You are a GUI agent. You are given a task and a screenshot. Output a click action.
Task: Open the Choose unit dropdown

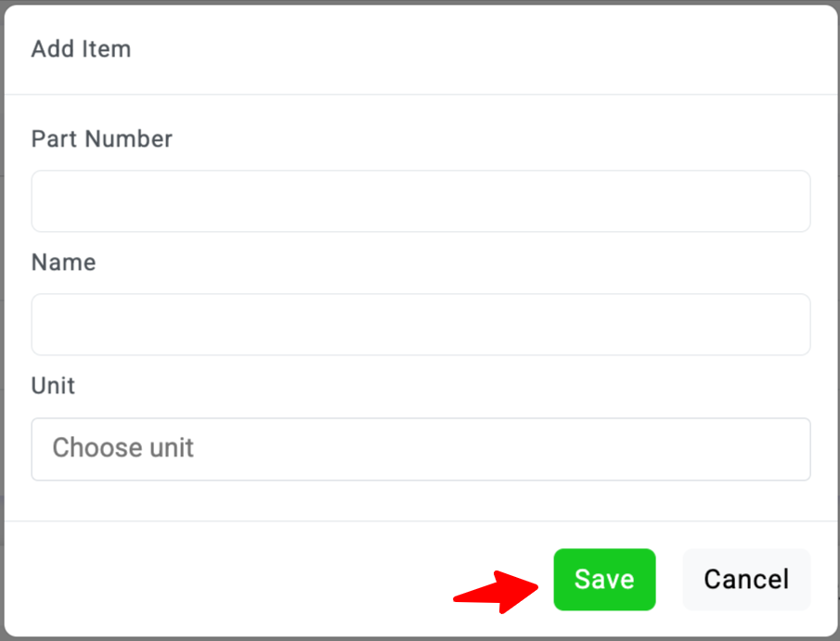click(420, 449)
